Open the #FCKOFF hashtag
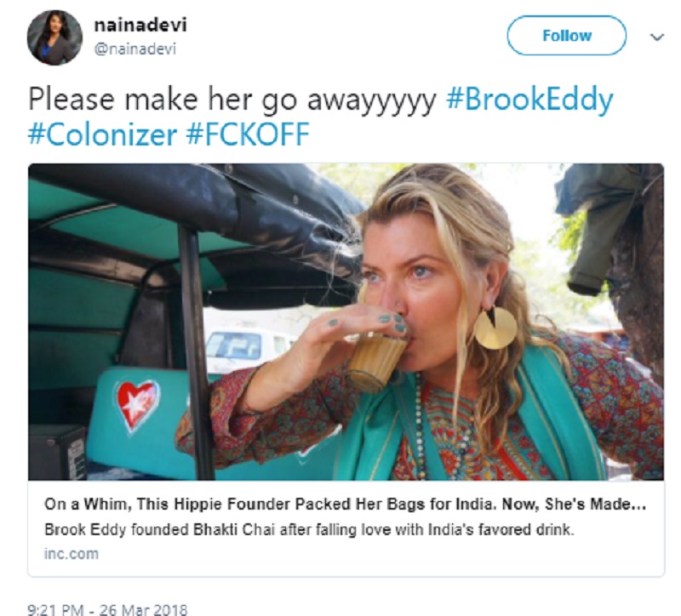 pyautogui.click(x=248, y=134)
